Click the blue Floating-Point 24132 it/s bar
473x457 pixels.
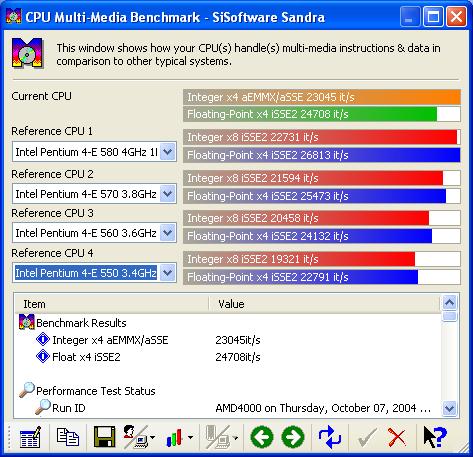(322, 236)
